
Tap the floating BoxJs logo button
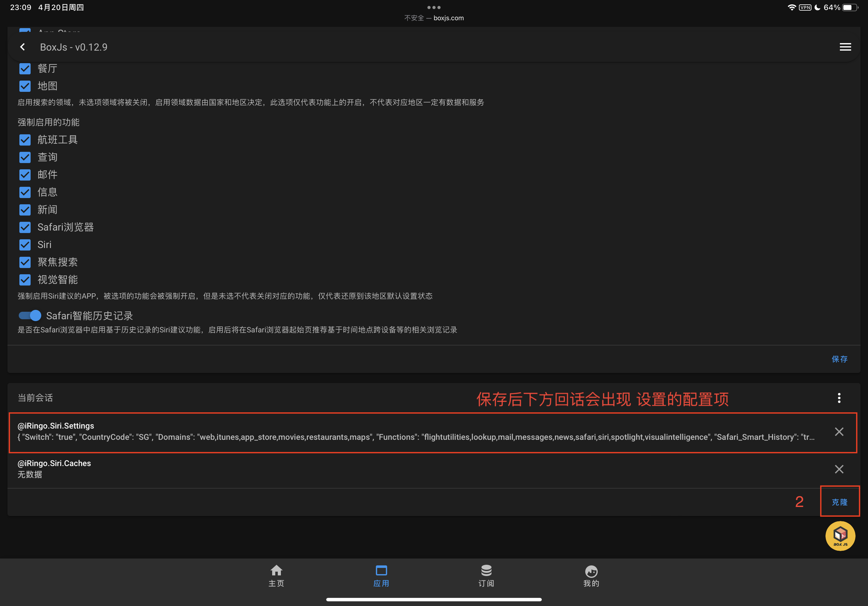[x=840, y=536]
